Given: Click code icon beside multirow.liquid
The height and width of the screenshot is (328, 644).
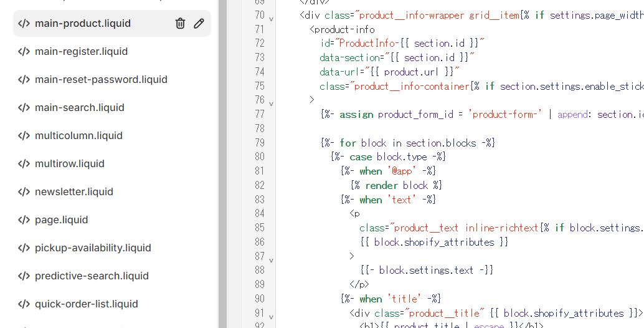Looking at the screenshot, I should click(x=24, y=163).
